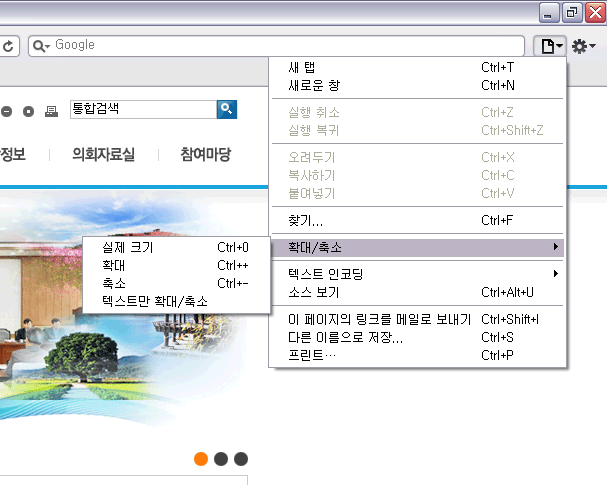Viewport: 607px width, 485px height.
Task: Select 새로운 창 menu item
Action: click(418, 85)
